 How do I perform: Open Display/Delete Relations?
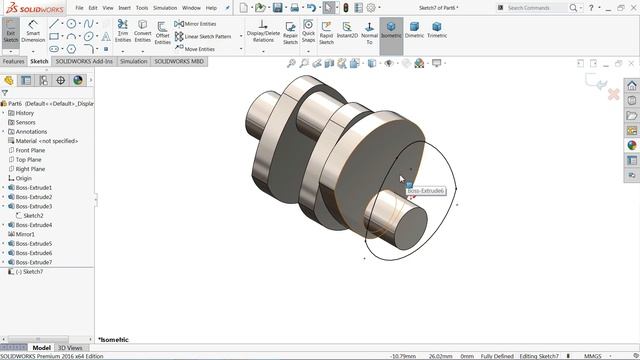263,31
